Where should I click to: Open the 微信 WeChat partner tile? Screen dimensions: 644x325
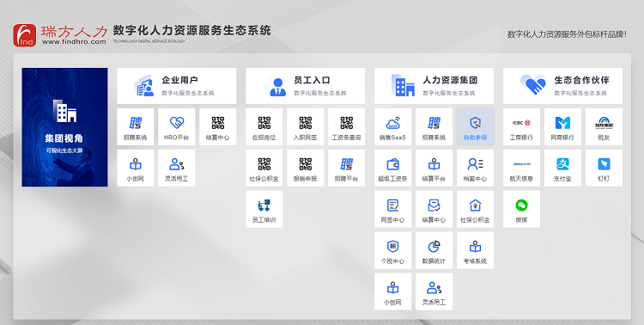click(521, 209)
